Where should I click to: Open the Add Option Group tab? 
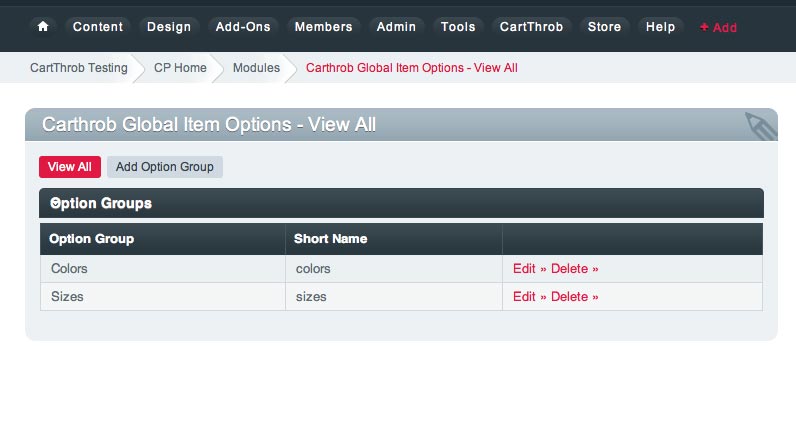click(164, 167)
